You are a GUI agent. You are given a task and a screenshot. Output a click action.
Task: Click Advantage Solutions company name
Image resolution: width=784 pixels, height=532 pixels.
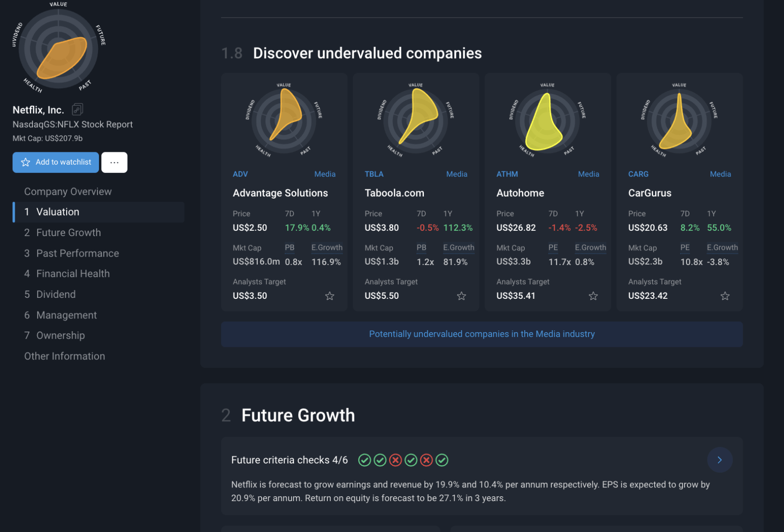tap(280, 193)
